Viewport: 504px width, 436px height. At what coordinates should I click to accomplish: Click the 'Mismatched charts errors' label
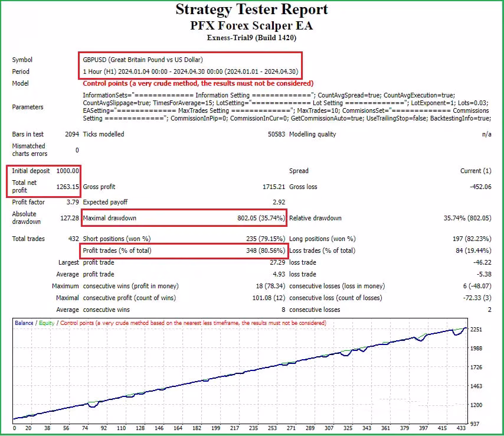click(x=30, y=149)
